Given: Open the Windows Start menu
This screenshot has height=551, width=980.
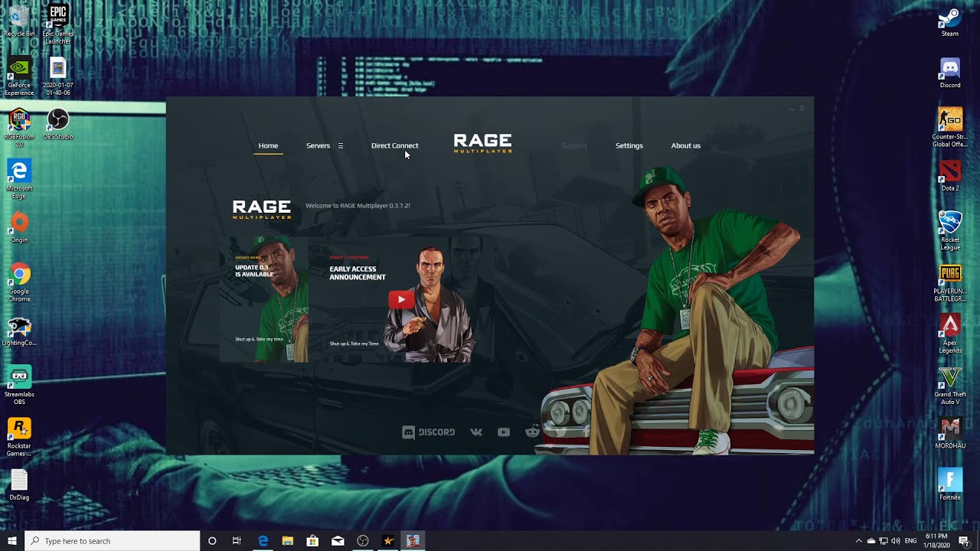Looking at the screenshot, I should (12, 541).
